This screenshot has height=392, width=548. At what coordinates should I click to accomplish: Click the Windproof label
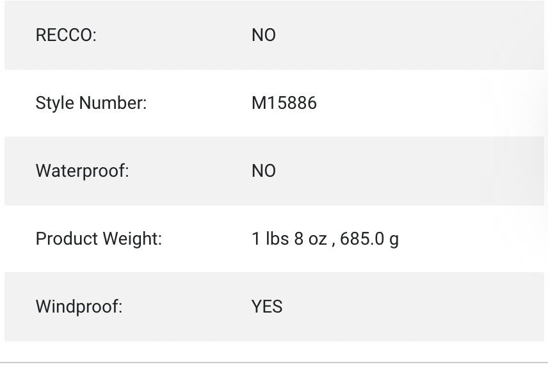(79, 307)
